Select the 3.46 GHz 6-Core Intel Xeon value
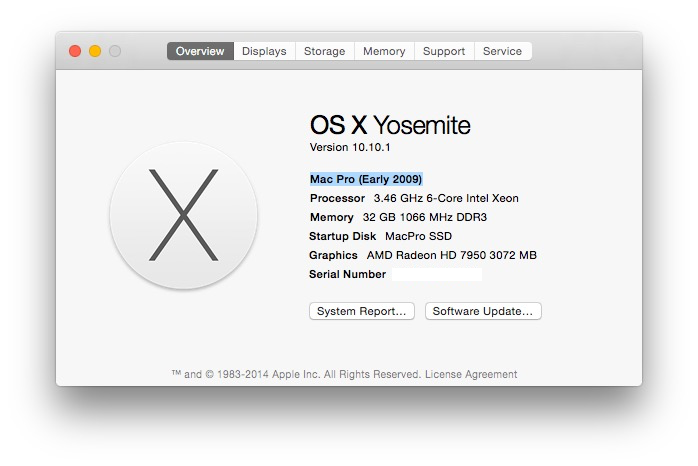 tap(446, 198)
